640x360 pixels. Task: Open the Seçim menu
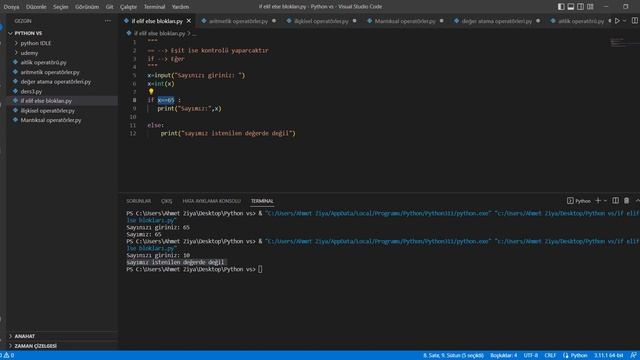[x=61, y=7]
